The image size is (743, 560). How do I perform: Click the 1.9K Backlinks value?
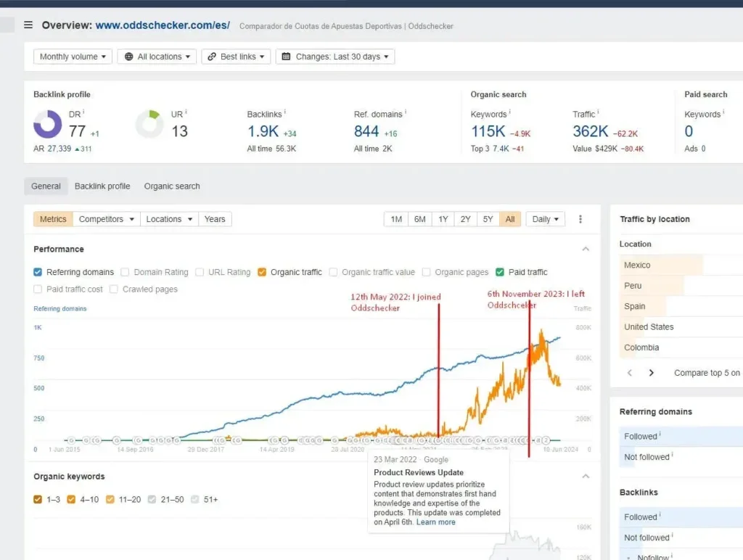pyautogui.click(x=263, y=131)
